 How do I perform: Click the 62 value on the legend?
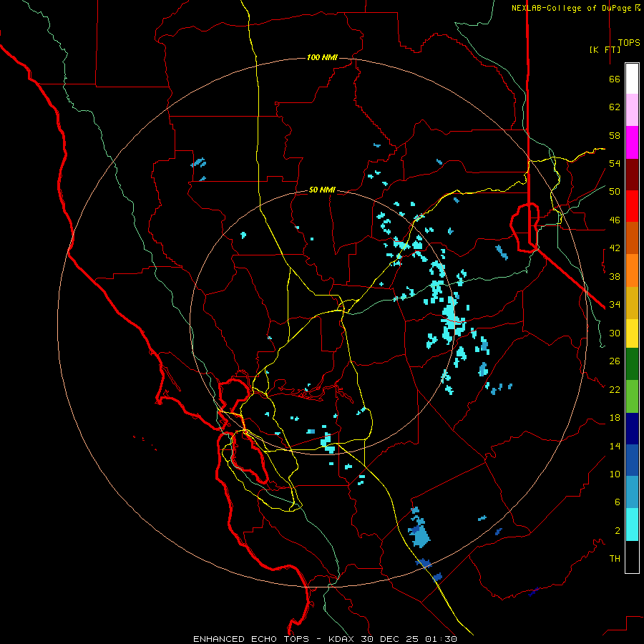click(615, 107)
